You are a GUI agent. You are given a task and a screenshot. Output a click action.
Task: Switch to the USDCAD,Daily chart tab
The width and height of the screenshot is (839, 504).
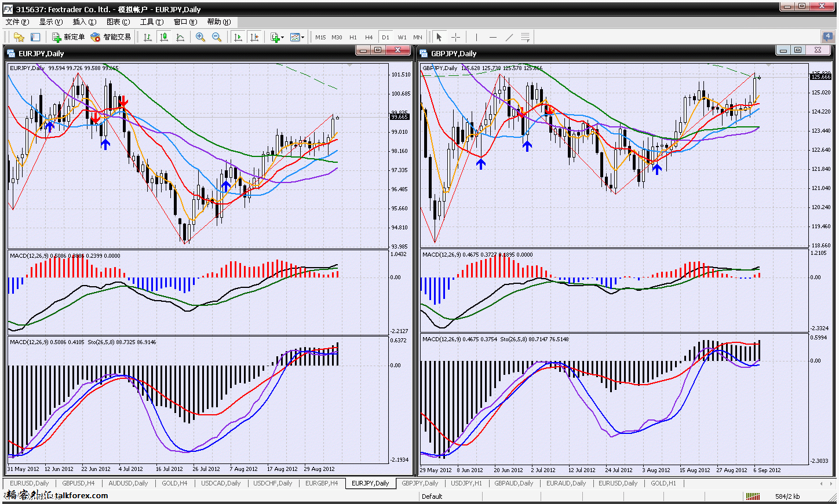[x=221, y=483]
